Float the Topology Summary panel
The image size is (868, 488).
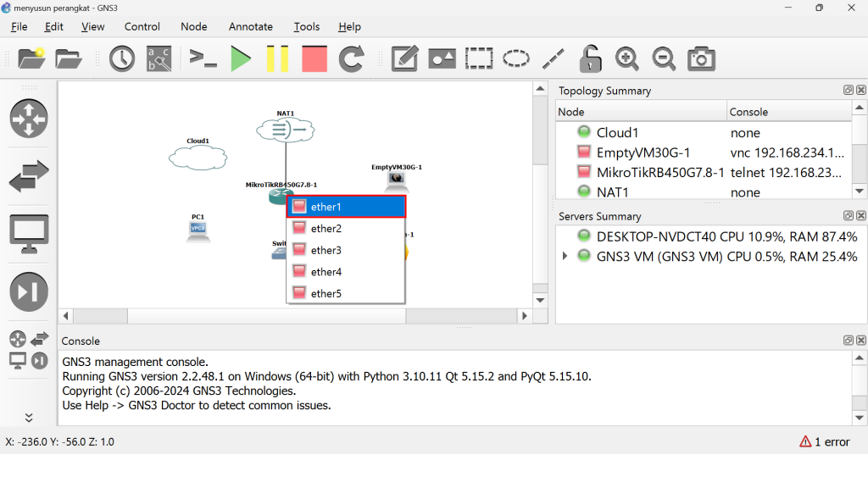point(848,91)
